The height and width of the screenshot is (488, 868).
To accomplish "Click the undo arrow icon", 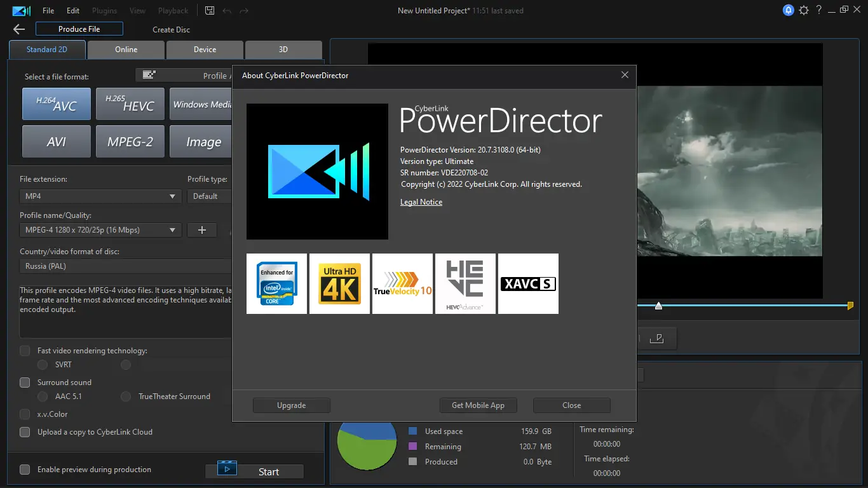I will tap(227, 11).
